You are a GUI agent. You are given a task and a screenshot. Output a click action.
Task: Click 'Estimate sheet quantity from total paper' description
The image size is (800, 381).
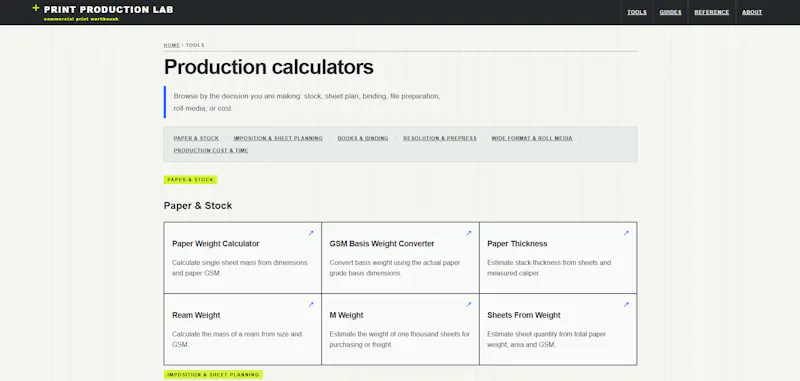click(x=546, y=339)
